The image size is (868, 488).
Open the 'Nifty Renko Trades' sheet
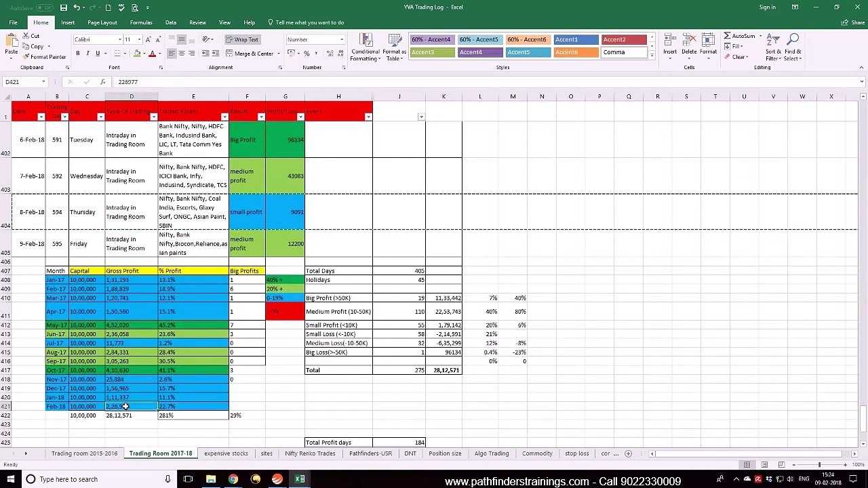tap(310, 453)
